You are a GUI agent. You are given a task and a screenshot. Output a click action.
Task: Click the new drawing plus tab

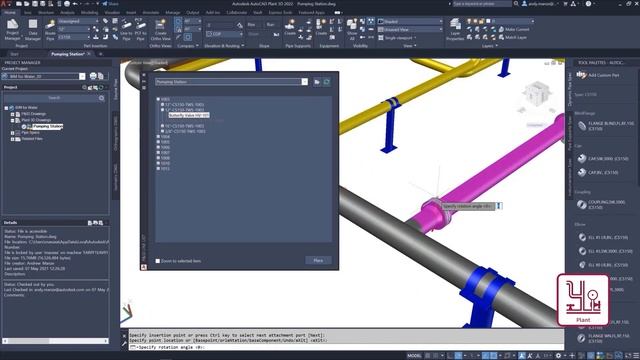click(100, 54)
